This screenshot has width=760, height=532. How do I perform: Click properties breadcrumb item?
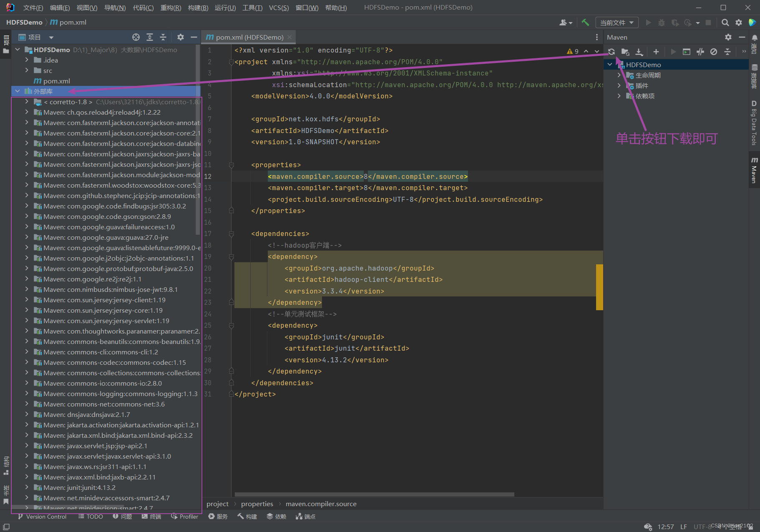(x=257, y=504)
